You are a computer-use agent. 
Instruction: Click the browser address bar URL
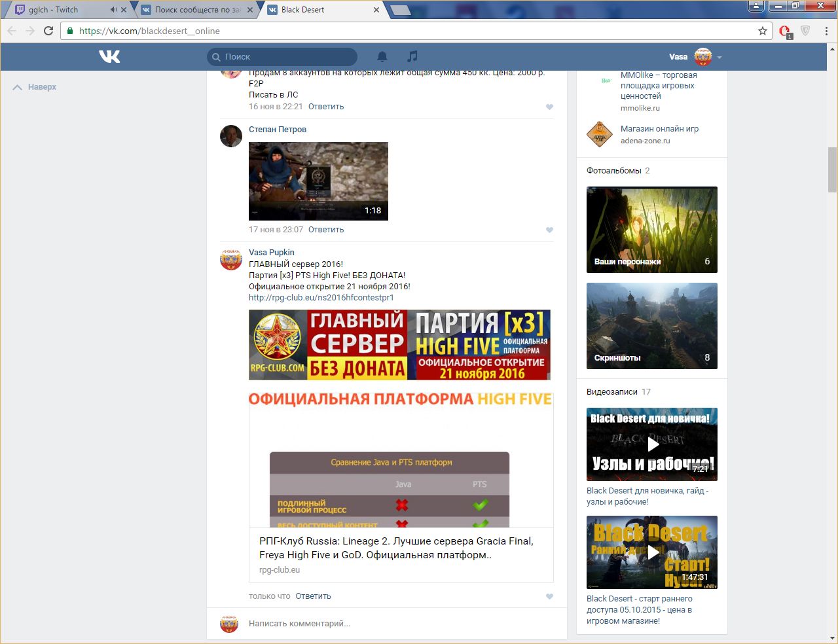pos(149,31)
